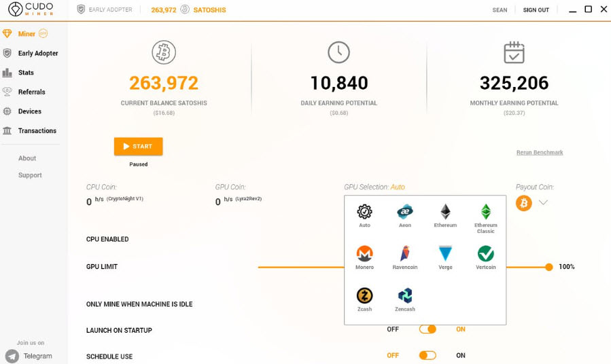Click the 100% GPU limit value
611x364 pixels.
point(567,267)
